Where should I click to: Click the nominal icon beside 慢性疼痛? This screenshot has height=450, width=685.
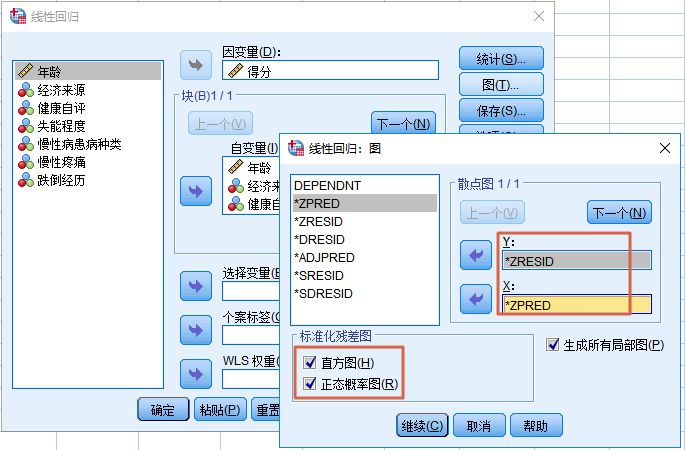26,162
